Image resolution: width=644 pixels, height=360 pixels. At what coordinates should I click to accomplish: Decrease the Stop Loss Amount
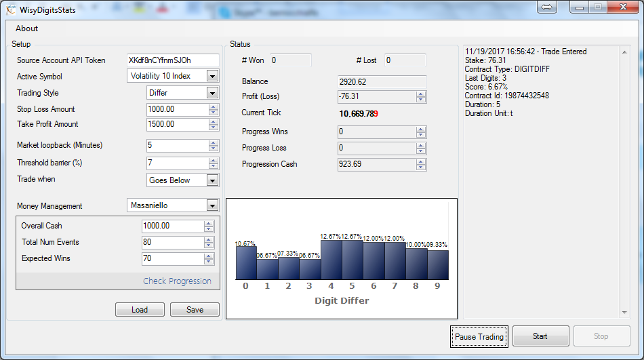pyautogui.click(x=213, y=112)
